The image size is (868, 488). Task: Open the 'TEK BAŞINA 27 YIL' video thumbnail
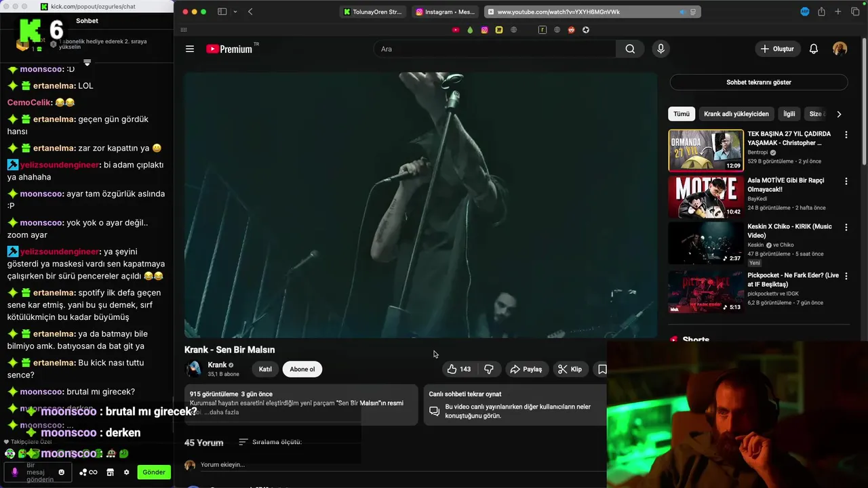point(706,150)
